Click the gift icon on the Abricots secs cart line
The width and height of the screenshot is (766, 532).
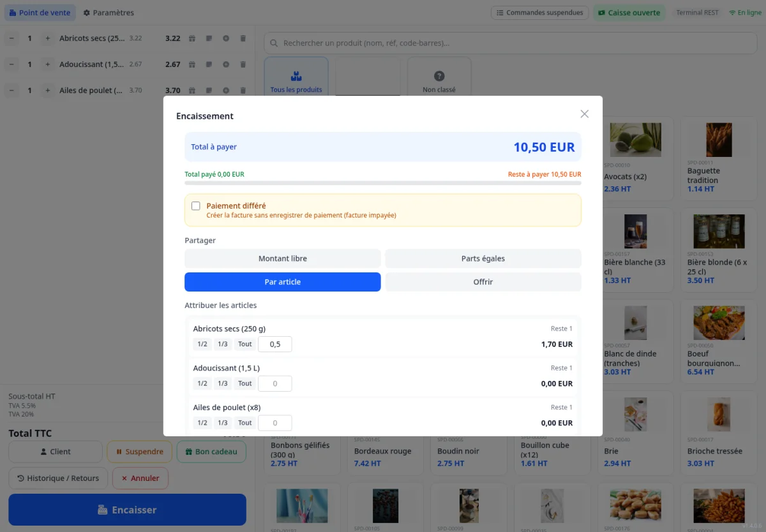coord(192,38)
